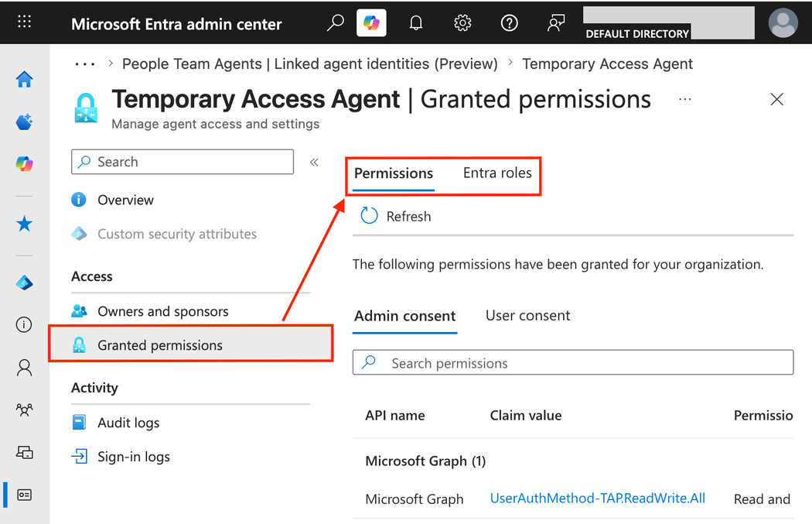This screenshot has height=524, width=812.
Task: Open the help question mark icon
Action: tap(509, 22)
